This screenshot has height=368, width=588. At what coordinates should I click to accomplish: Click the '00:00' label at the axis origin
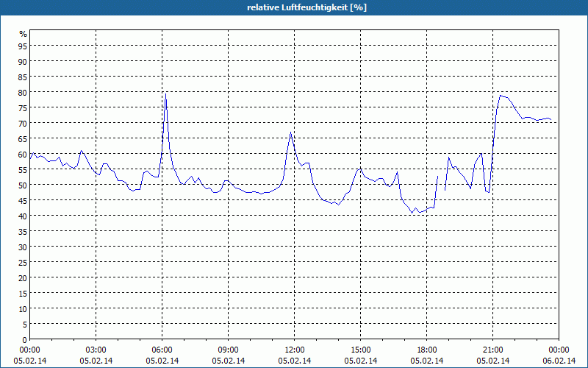pos(29,350)
